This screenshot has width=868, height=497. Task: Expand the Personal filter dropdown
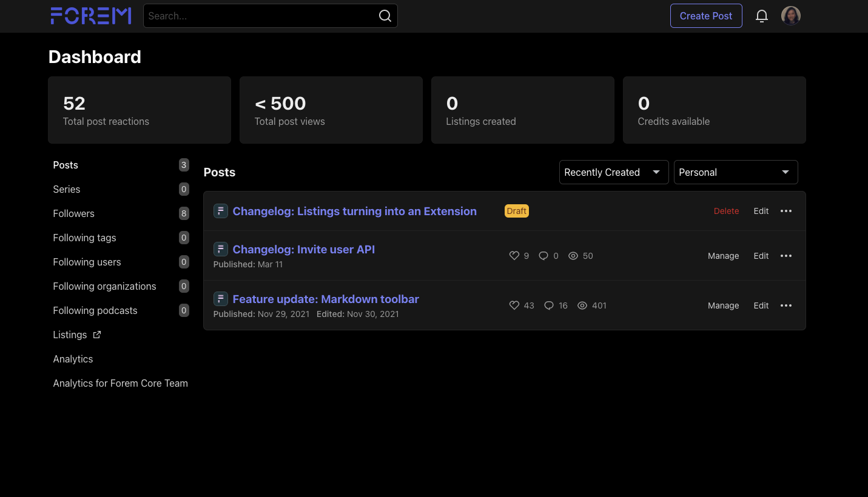[x=735, y=172]
